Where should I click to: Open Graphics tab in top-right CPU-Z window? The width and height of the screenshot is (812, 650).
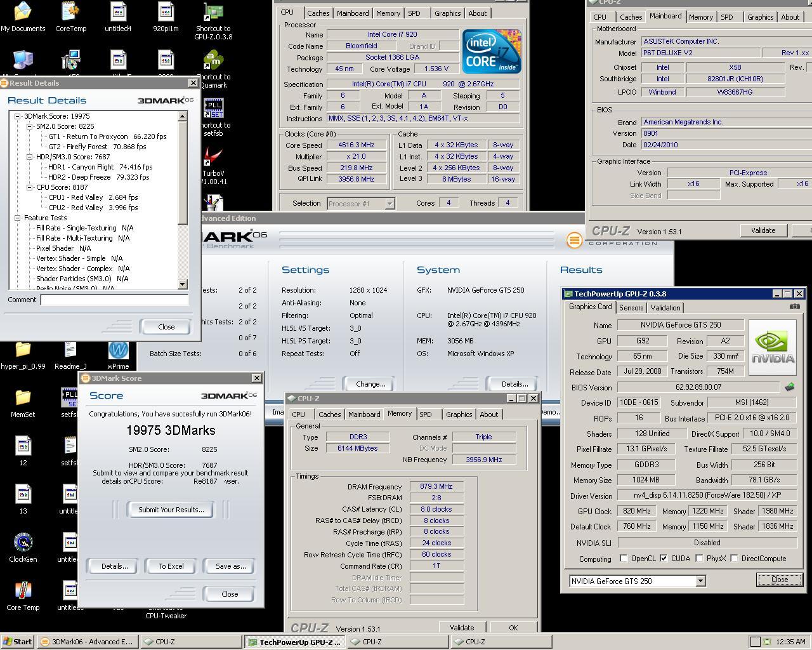click(x=760, y=17)
